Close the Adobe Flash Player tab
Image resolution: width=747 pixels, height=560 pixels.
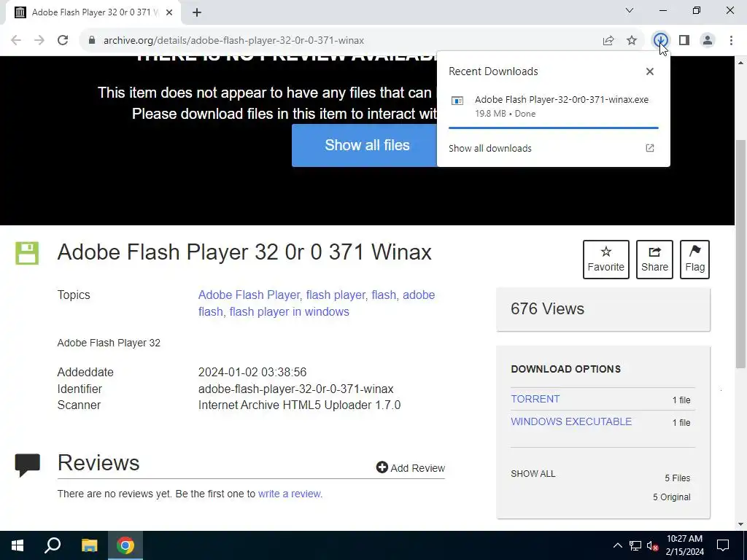pos(169,12)
